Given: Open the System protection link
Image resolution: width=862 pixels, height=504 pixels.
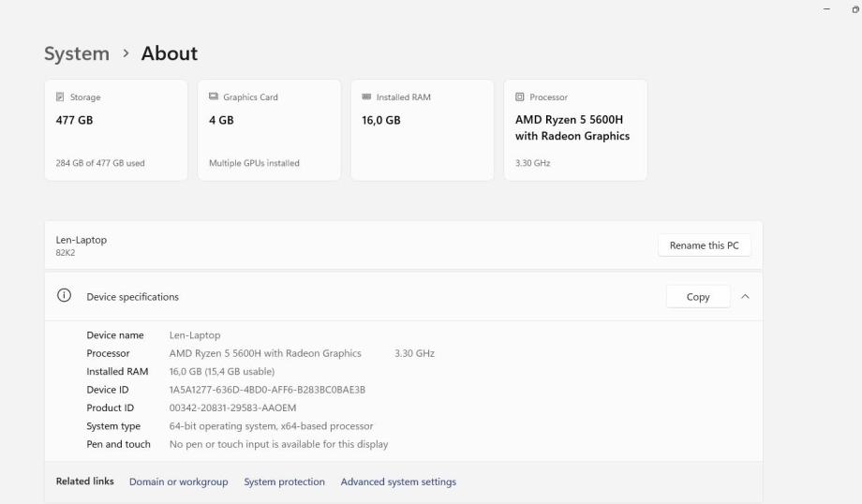Looking at the screenshot, I should click(x=284, y=482).
